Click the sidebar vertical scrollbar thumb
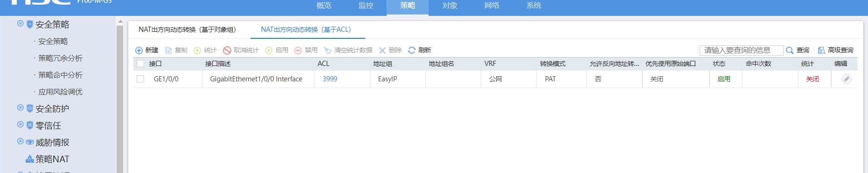 coord(120,99)
